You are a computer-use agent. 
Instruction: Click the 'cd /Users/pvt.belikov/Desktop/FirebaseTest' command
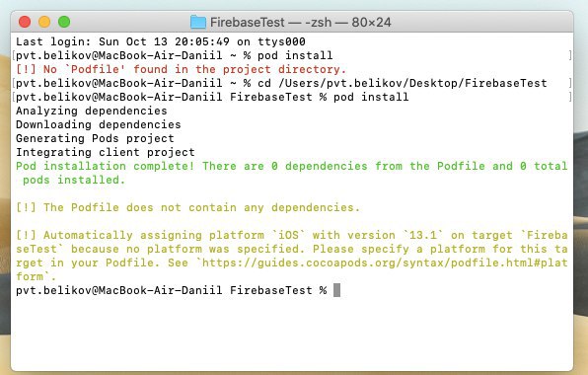point(403,83)
